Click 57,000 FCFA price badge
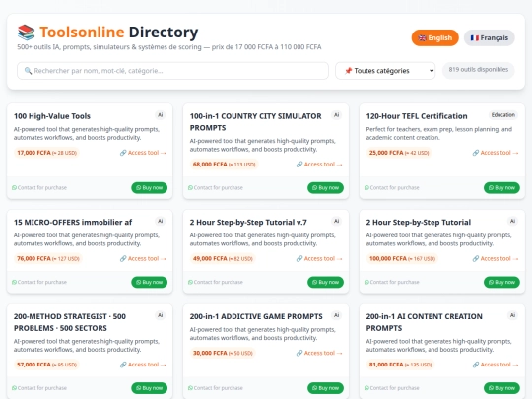 click(x=46, y=365)
